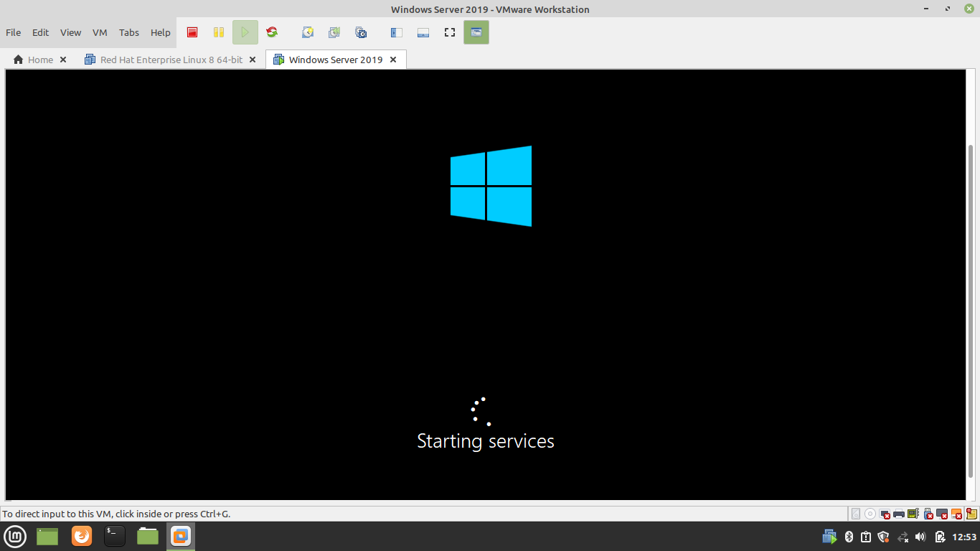
Task: Click the first green desktop icon in taskbar
Action: coord(47,536)
